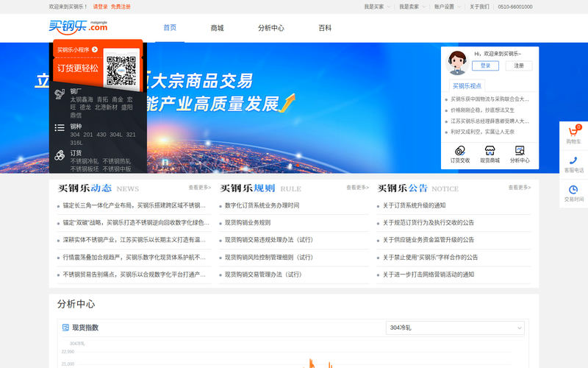Click 查看更多 for 买钢乐规则

[357, 188]
